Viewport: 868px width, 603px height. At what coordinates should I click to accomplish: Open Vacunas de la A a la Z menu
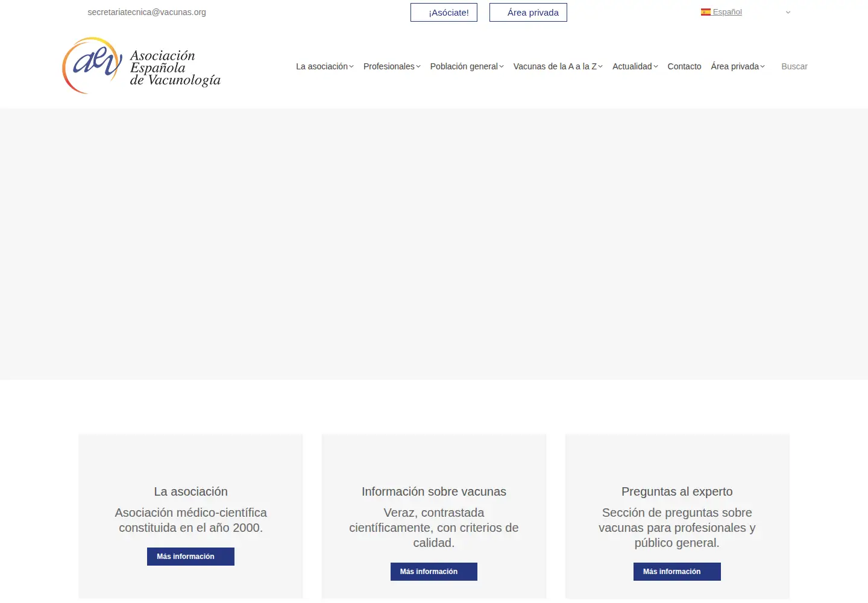[558, 66]
